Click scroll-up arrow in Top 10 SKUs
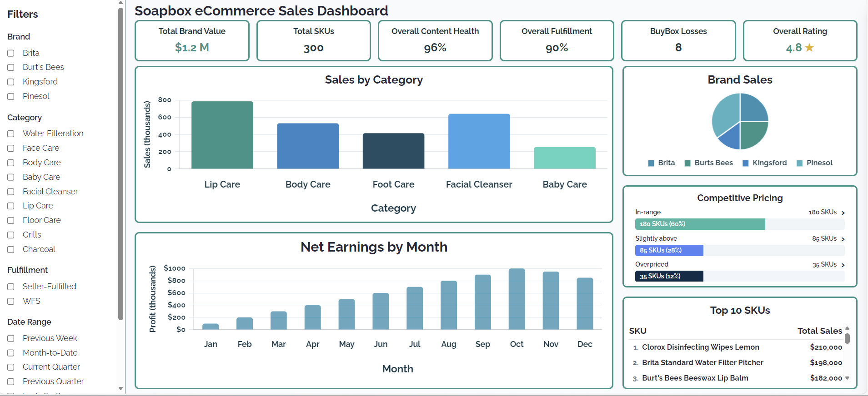 (847, 328)
